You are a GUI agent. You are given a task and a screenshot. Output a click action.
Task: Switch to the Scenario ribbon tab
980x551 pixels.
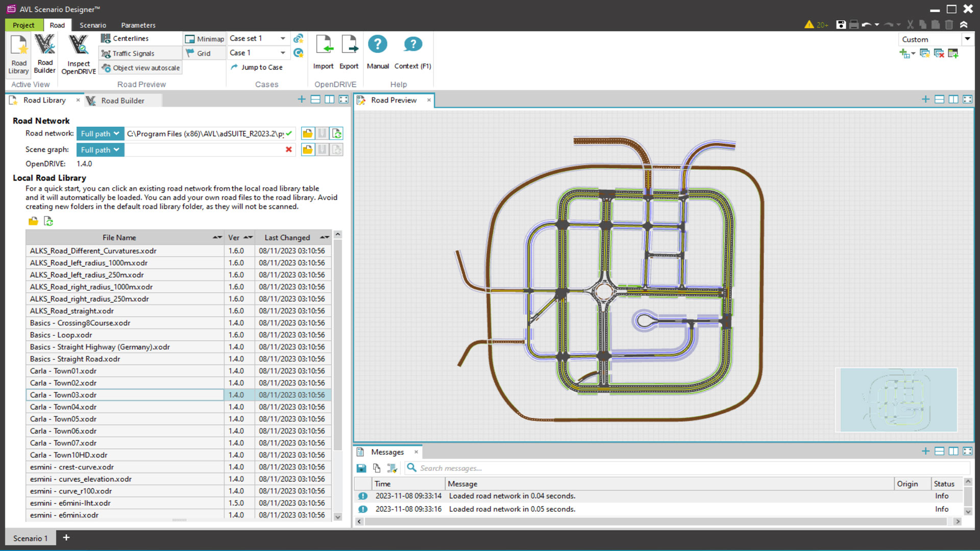click(93, 25)
